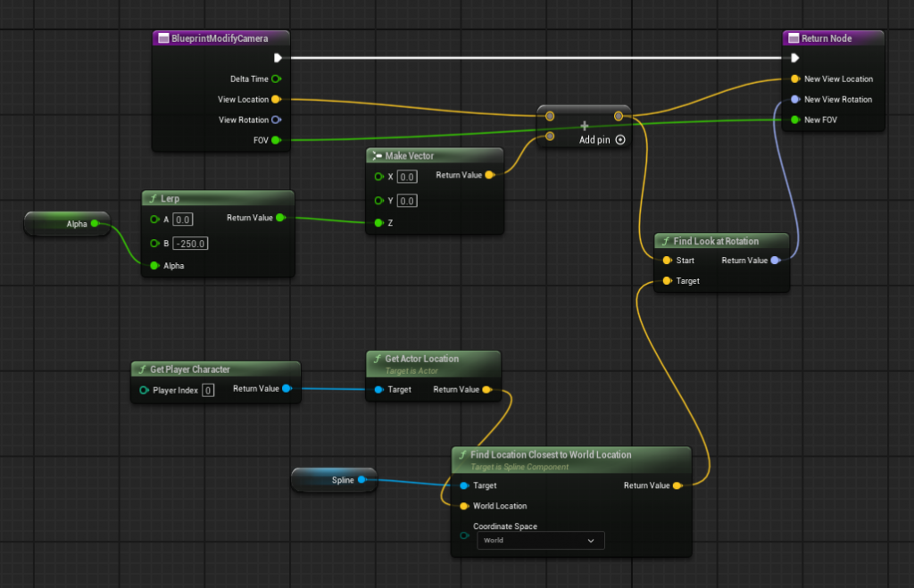Click the Spline variable output pin
Screen dimensions: 914x588
pyautogui.click(x=361, y=480)
